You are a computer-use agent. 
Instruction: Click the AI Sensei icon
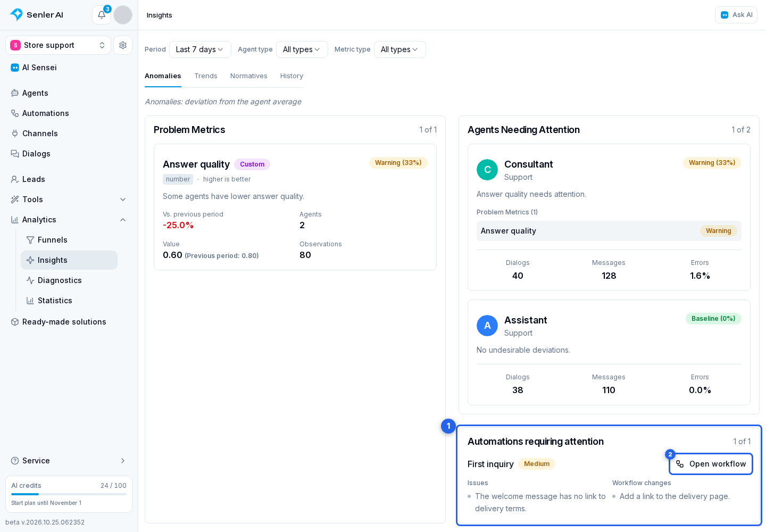[x=15, y=68]
